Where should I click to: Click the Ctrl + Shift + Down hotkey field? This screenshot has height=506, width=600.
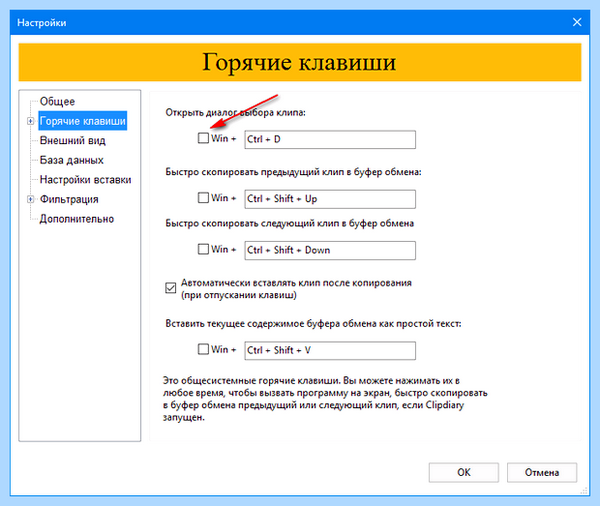[330, 250]
